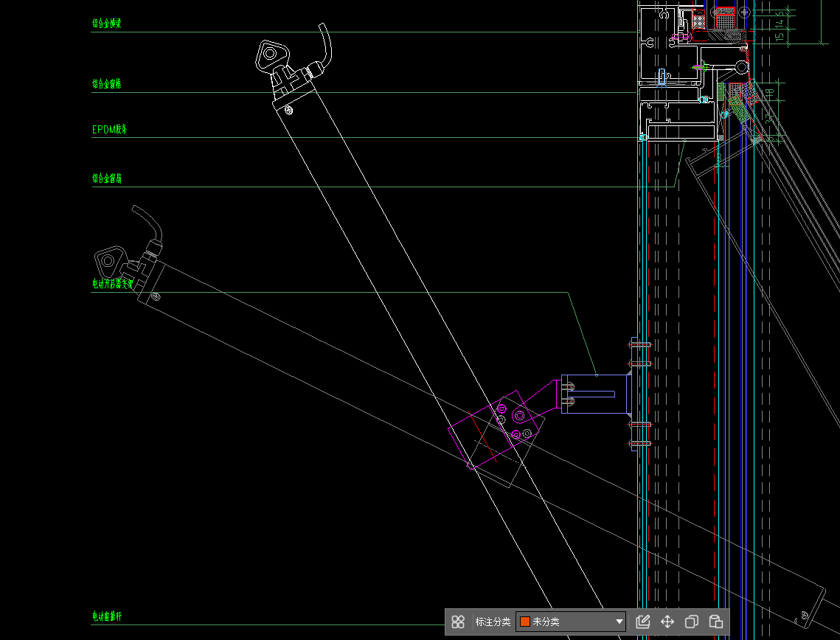Select the lower actuator's triangular end cap
This screenshot has height=640, width=840.
[108, 260]
